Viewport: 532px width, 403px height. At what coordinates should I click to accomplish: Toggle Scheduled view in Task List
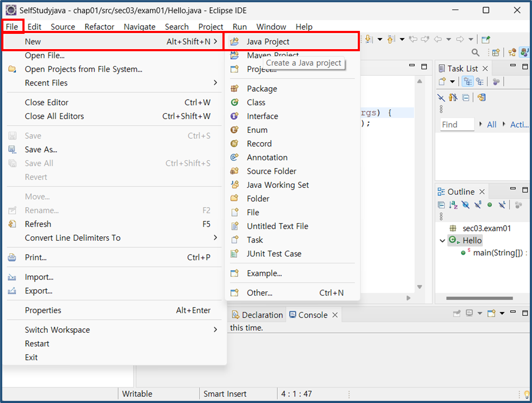coord(480,81)
